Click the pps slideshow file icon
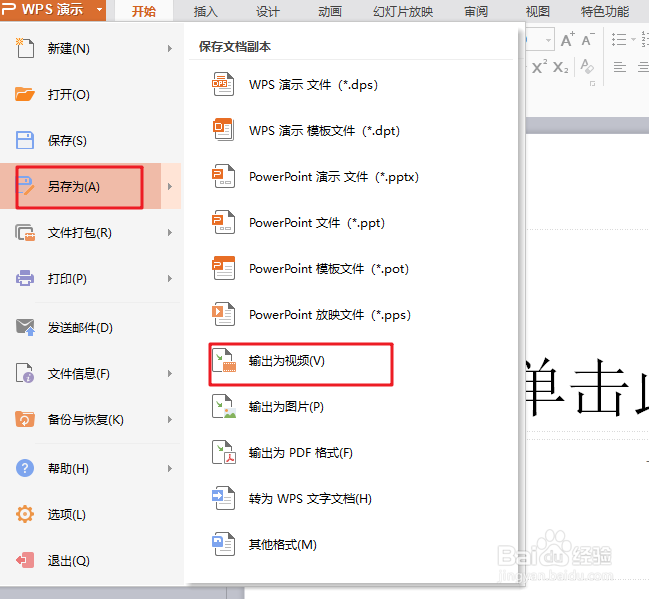The height and width of the screenshot is (599, 649). 223,314
